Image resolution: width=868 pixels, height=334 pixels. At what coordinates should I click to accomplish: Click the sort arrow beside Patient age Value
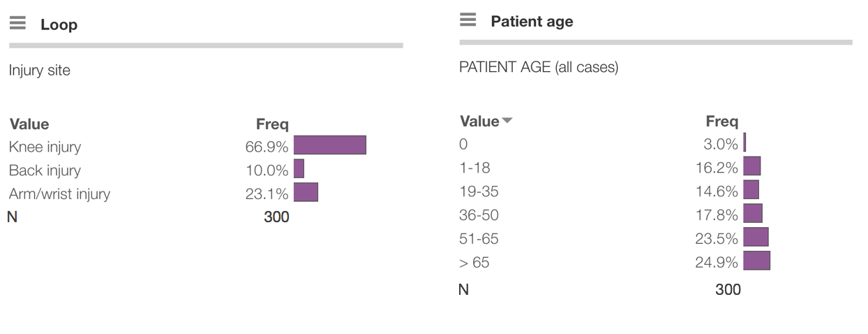[507, 121]
